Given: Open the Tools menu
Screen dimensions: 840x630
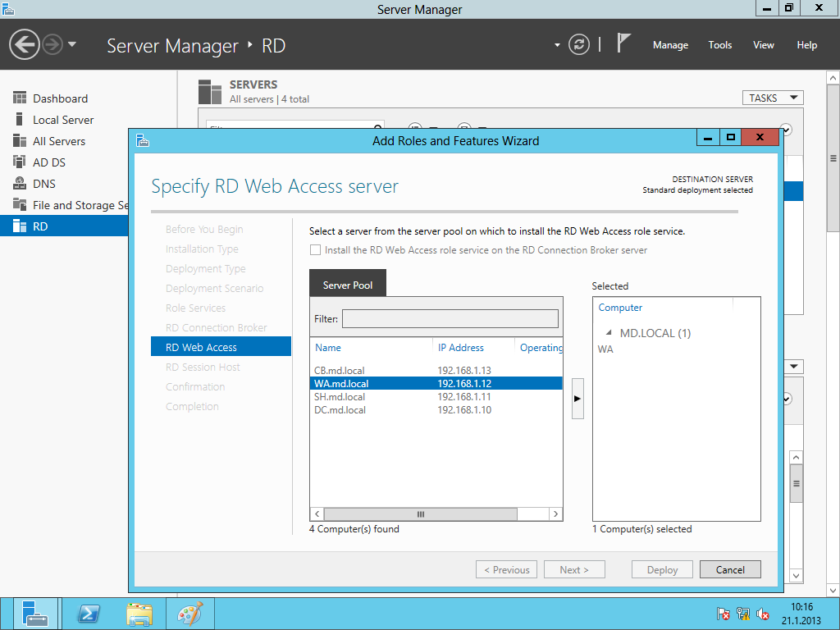Looking at the screenshot, I should point(719,45).
